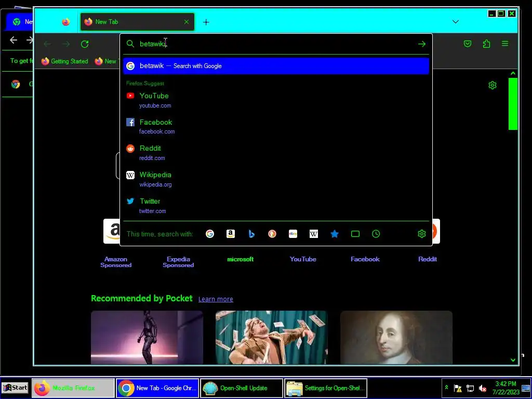Open Expedia Sponsored shortcut

pyautogui.click(x=178, y=262)
